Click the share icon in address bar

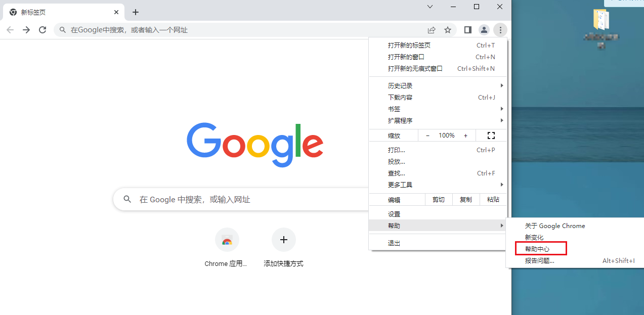coord(432,30)
